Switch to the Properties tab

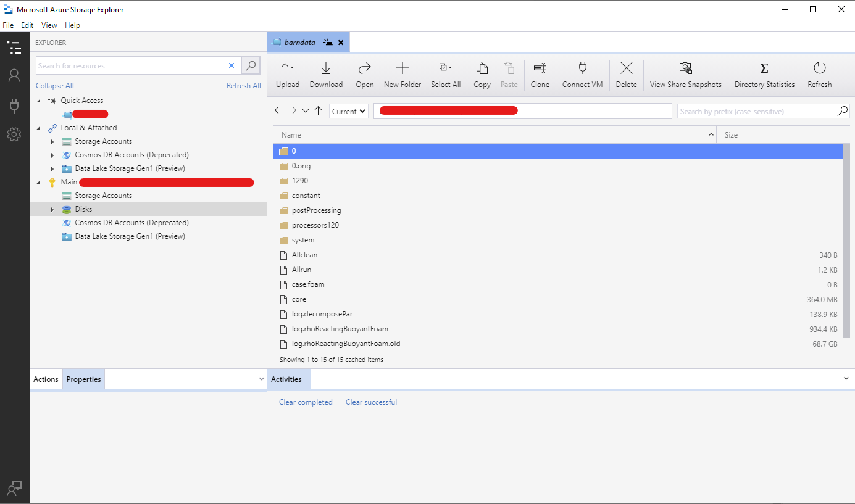pos(84,379)
